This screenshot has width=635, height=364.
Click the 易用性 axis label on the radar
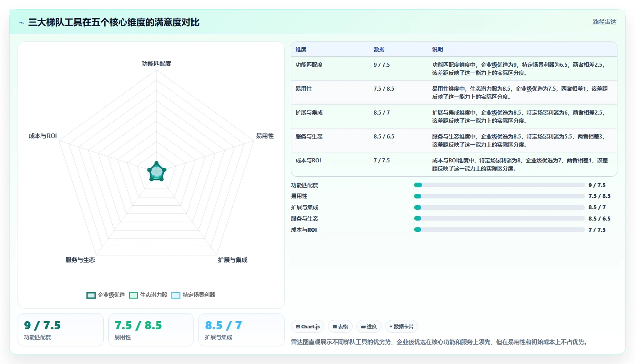tap(265, 136)
